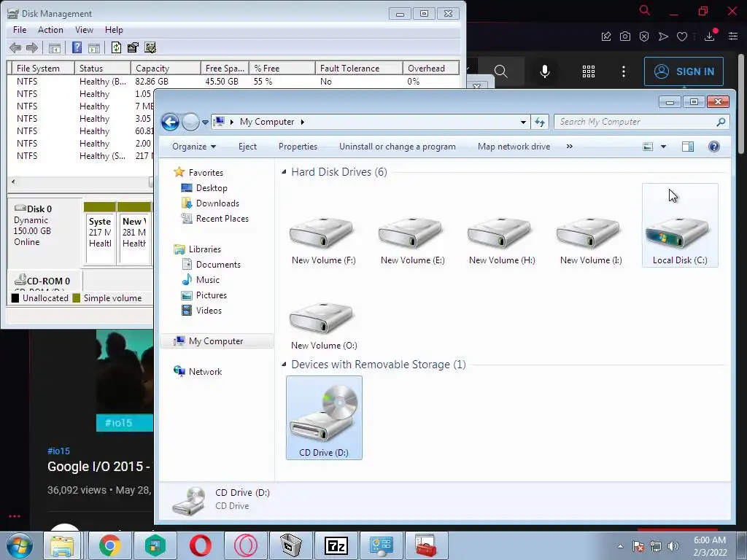The width and height of the screenshot is (747, 560).
Task: Select the New Volume (H:) drive
Action: 502,241
